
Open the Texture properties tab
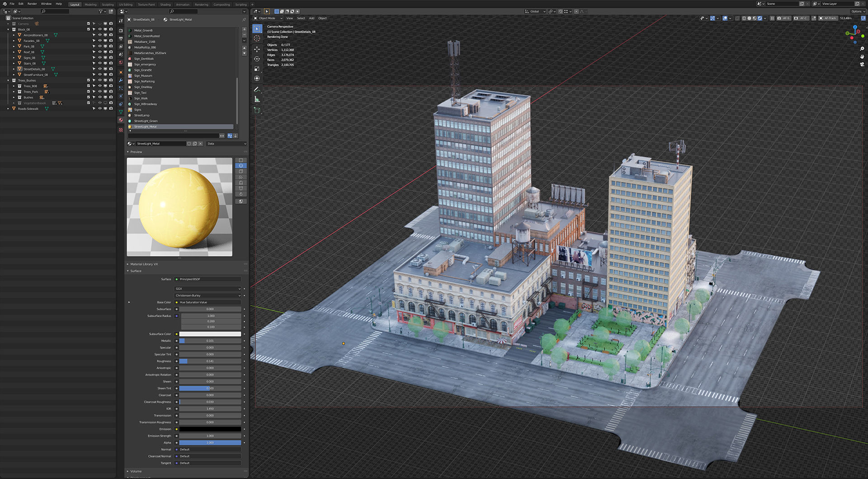pyautogui.click(x=121, y=130)
